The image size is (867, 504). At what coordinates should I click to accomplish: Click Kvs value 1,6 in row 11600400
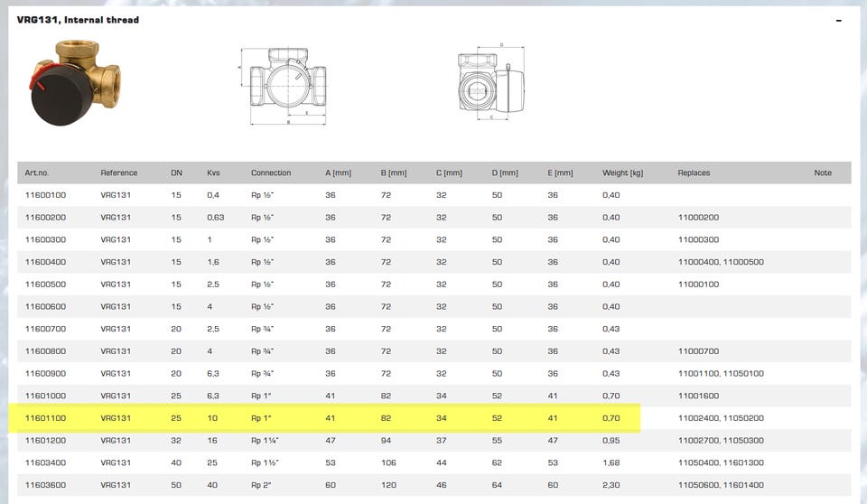pos(213,262)
